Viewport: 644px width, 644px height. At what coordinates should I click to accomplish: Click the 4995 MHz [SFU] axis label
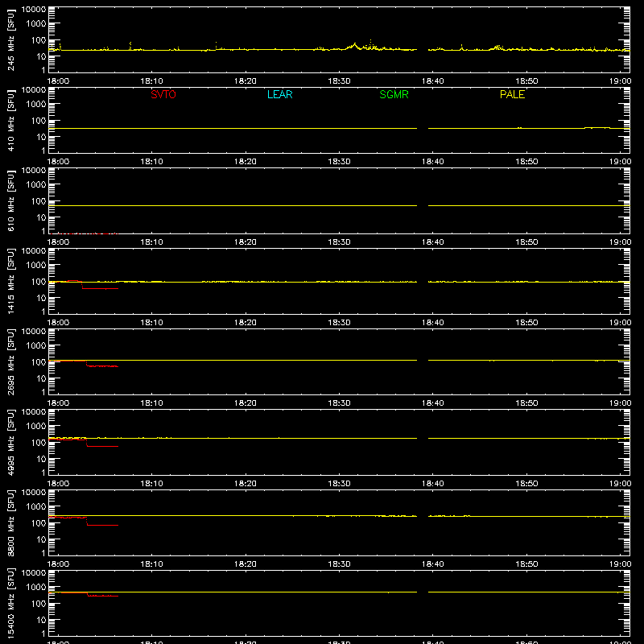(x=11, y=442)
